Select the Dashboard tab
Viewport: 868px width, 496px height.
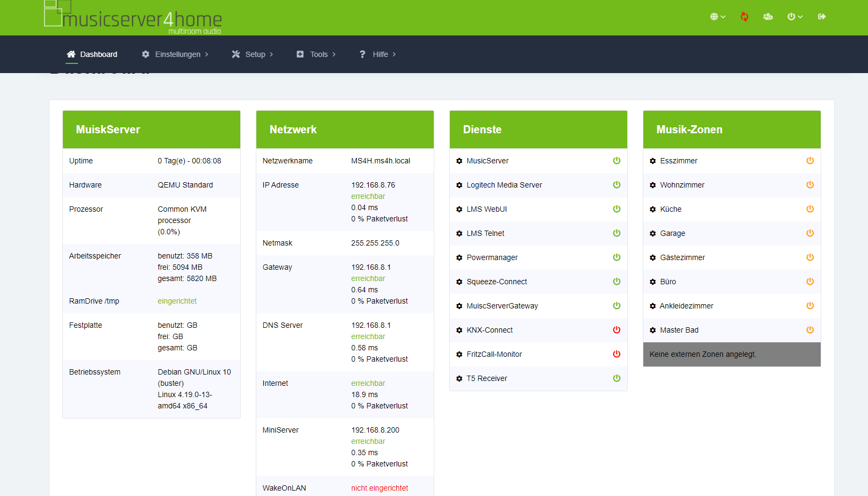(x=92, y=54)
